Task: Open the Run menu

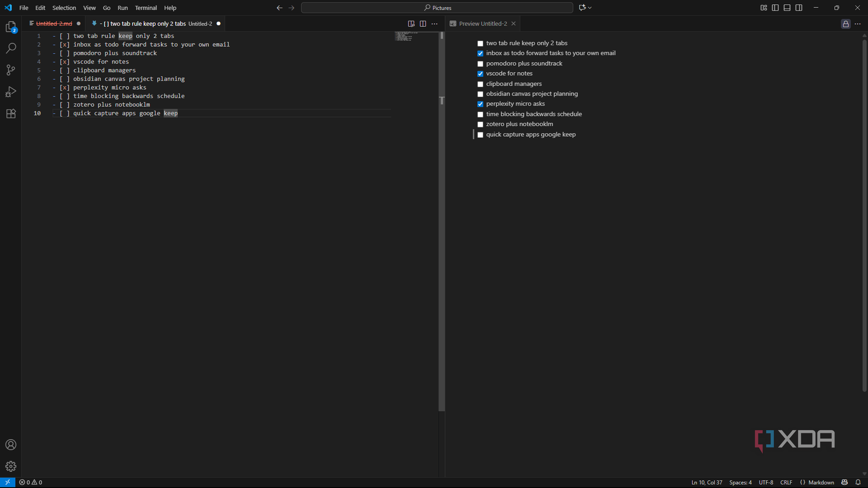Action: point(123,8)
